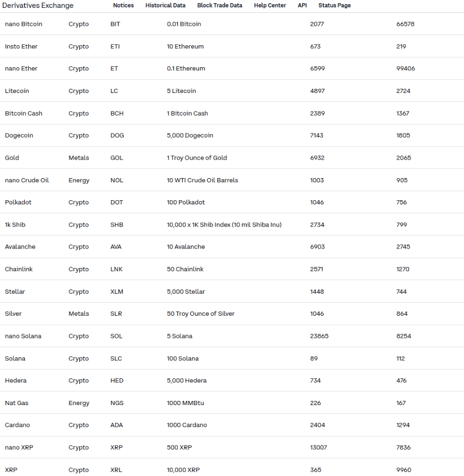The width and height of the screenshot is (464, 476).
Task: Click the Derivatives Exchange heading
Action: [38, 5]
